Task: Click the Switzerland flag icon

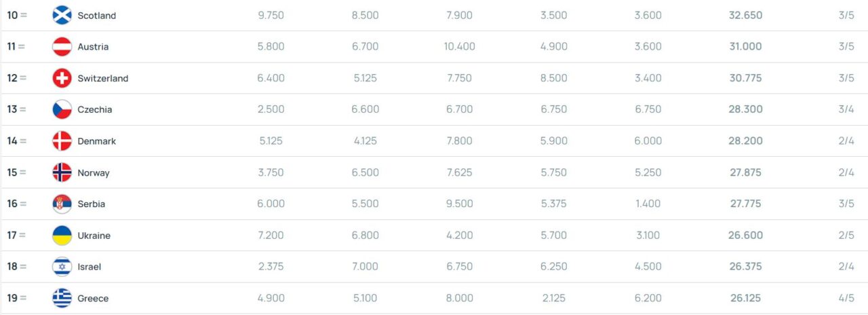Action: 62,78
